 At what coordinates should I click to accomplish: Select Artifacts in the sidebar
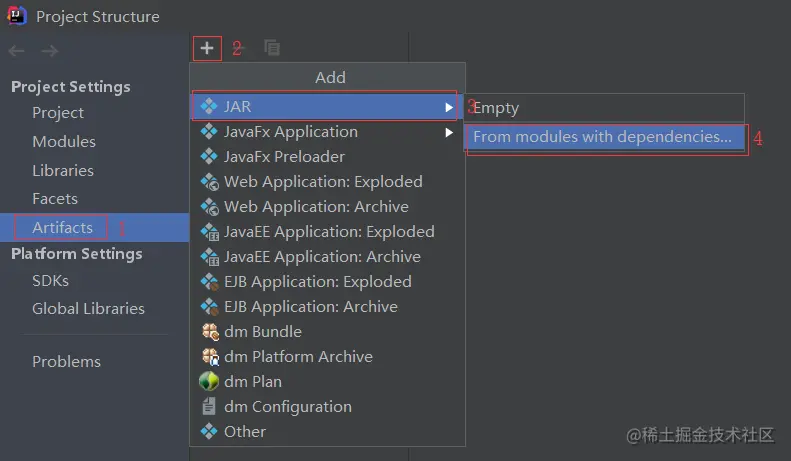pyautogui.click(x=94, y=227)
